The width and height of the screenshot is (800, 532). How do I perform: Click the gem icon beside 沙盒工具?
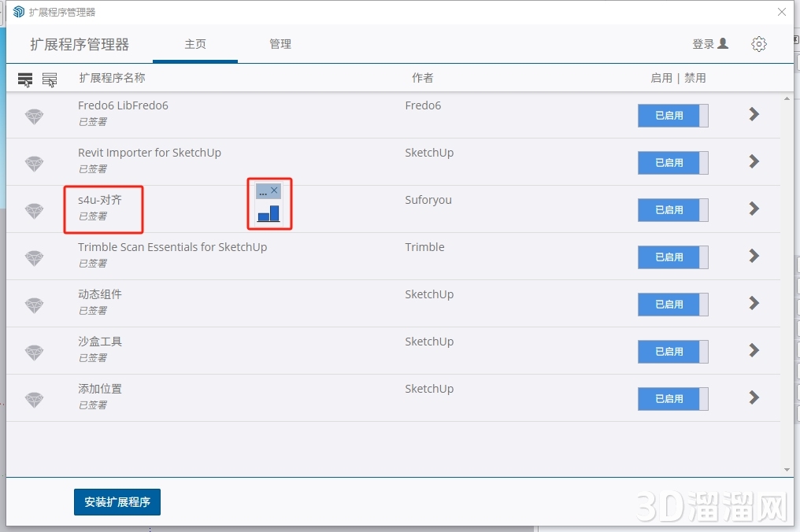[x=34, y=353]
